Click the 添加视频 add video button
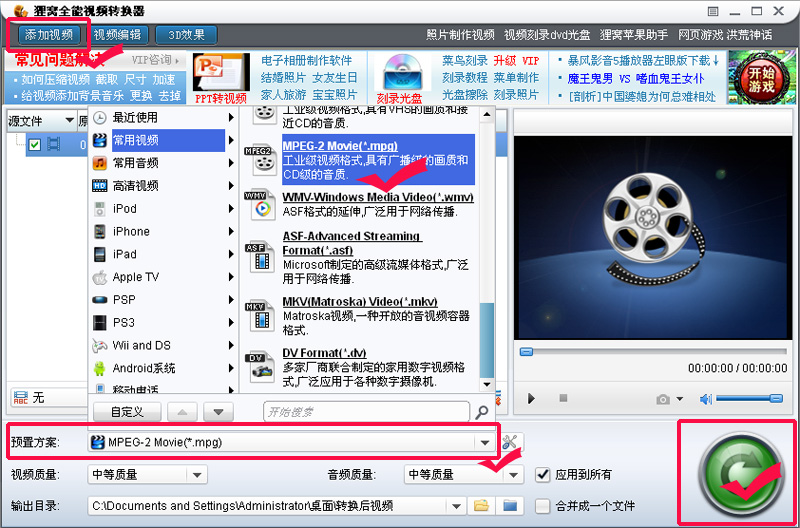The image size is (800, 528). tap(49, 35)
